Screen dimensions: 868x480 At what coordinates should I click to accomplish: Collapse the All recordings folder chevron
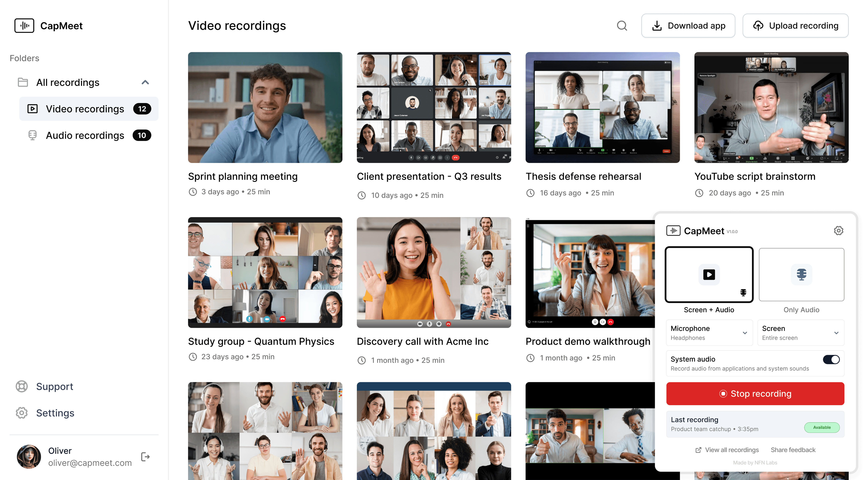click(145, 82)
